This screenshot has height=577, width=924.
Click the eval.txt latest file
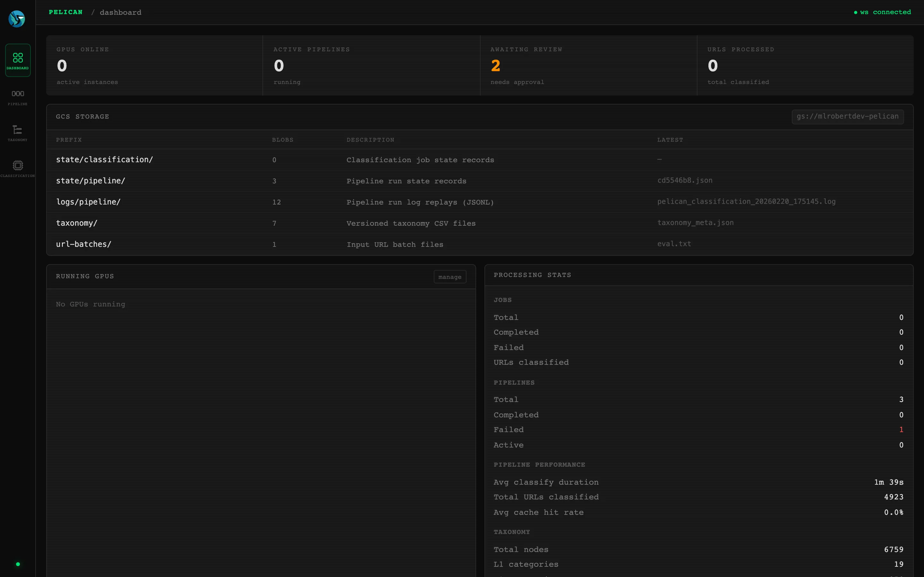(674, 244)
